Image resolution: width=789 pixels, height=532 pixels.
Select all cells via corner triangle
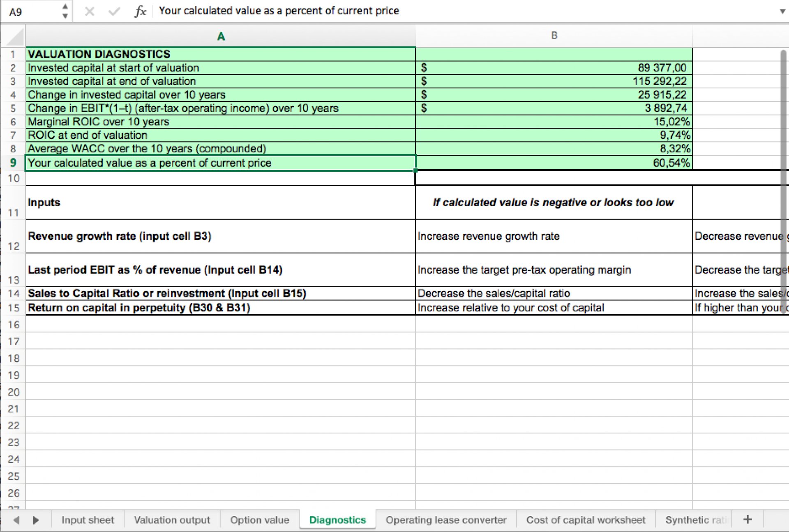tap(16, 37)
